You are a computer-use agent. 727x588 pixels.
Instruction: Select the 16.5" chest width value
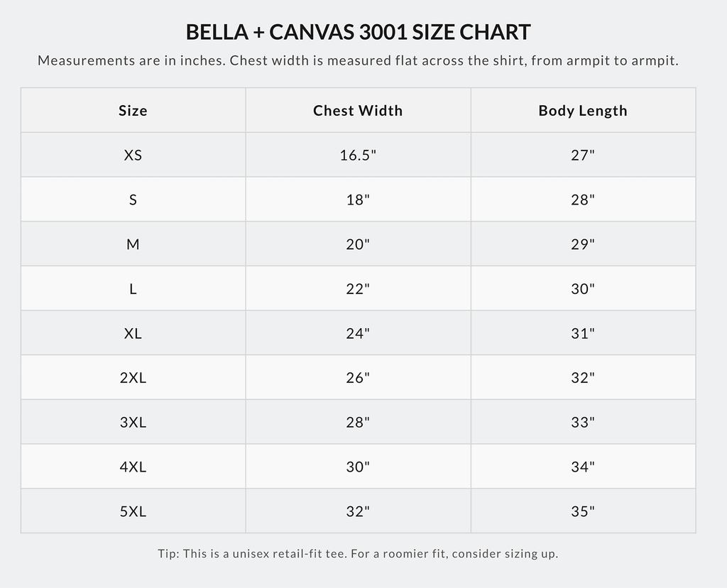(x=358, y=155)
